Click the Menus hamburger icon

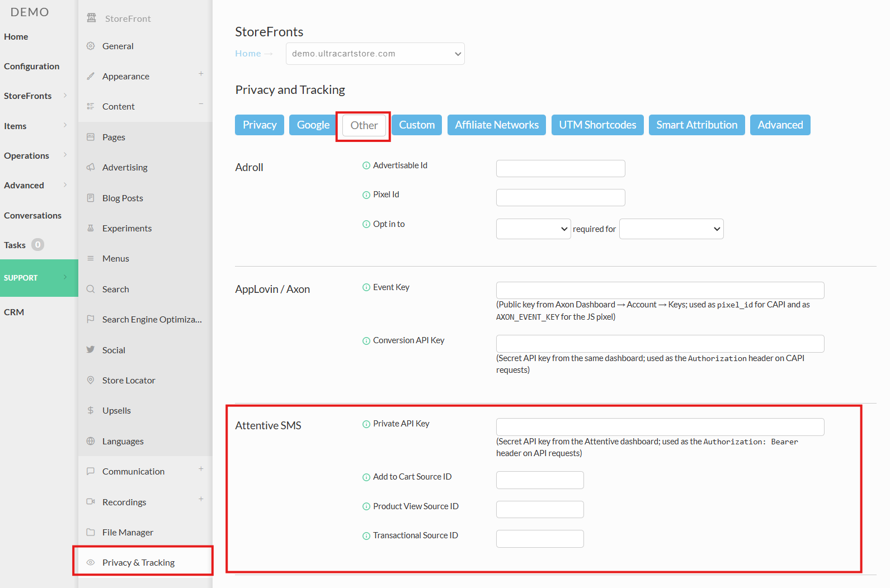(91, 258)
